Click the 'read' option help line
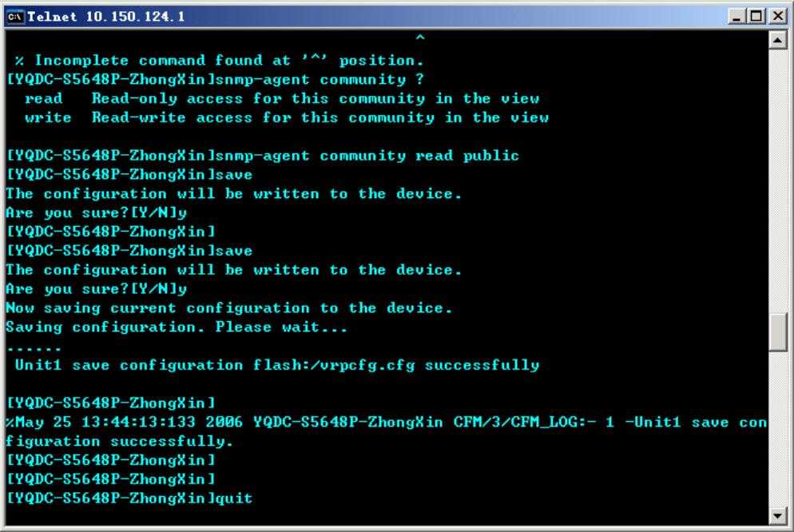 [x=282, y=99]
